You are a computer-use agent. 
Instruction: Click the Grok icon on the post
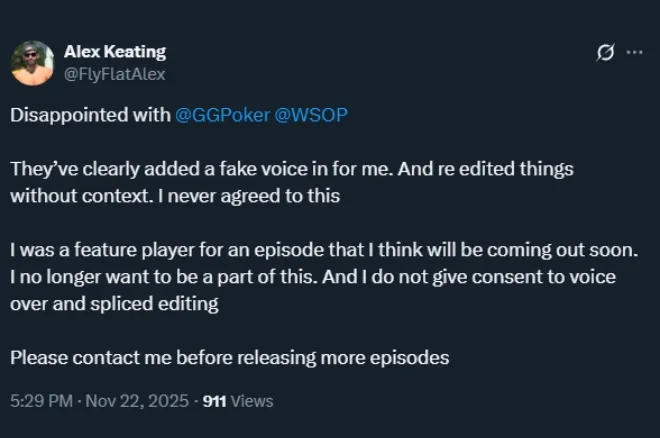tap(605, 53)
